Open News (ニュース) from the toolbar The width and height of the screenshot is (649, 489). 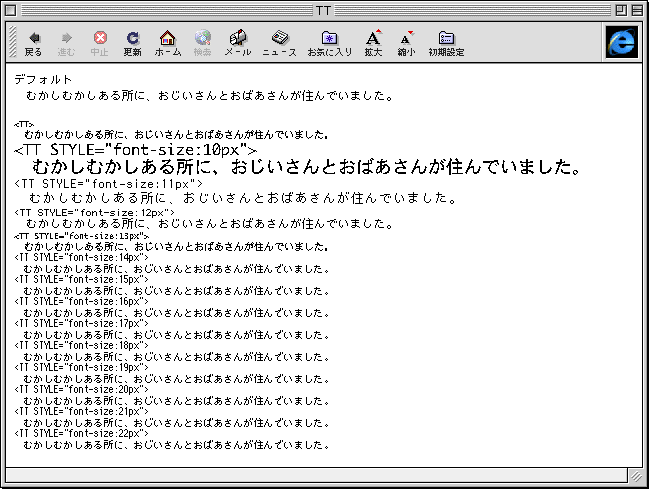tap(279, 42)
